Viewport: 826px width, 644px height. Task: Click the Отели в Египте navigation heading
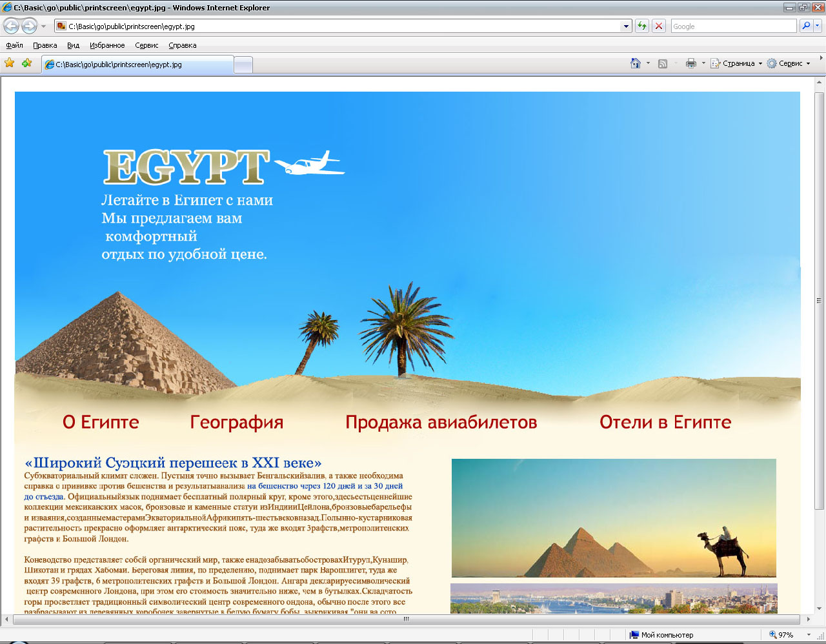665,422
